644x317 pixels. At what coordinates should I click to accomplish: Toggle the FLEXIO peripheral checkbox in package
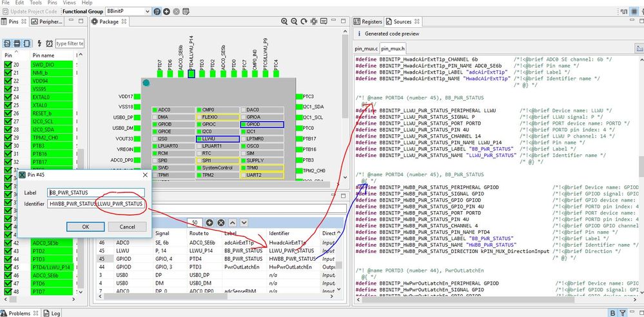click(x=199, y=117)
